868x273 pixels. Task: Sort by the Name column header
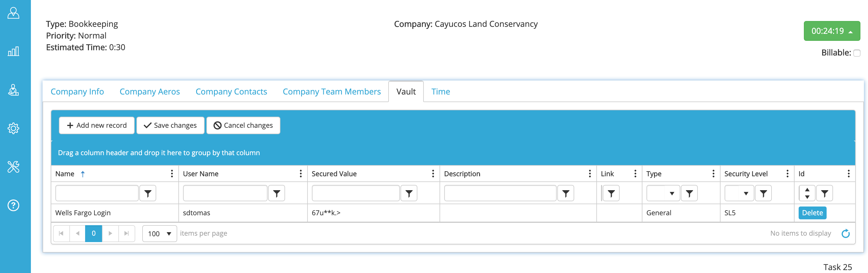65,174
